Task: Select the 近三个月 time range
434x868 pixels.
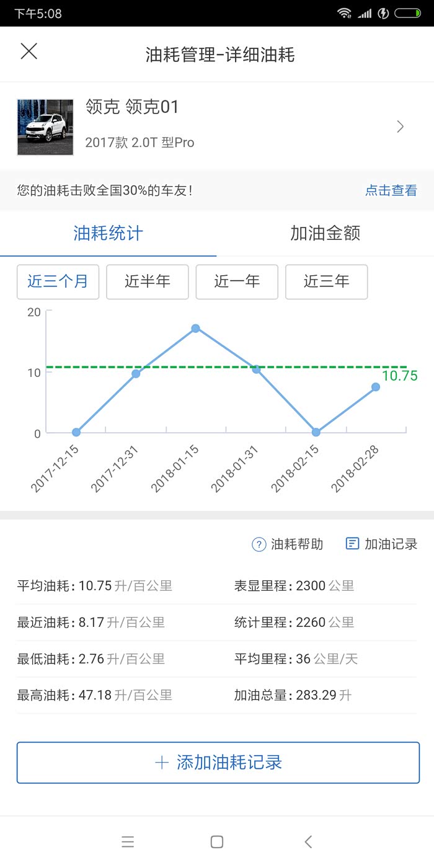Action: pos(58,281)
